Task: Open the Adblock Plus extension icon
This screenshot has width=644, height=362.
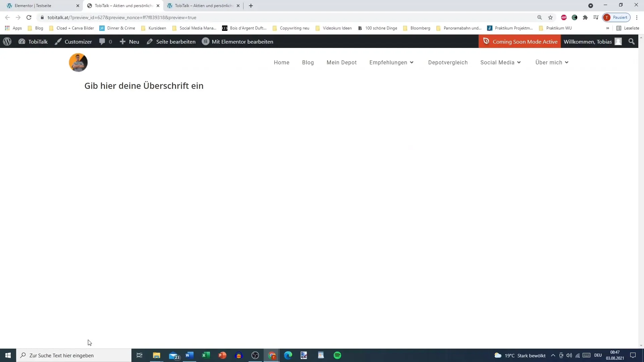Action: coord(564,17)
